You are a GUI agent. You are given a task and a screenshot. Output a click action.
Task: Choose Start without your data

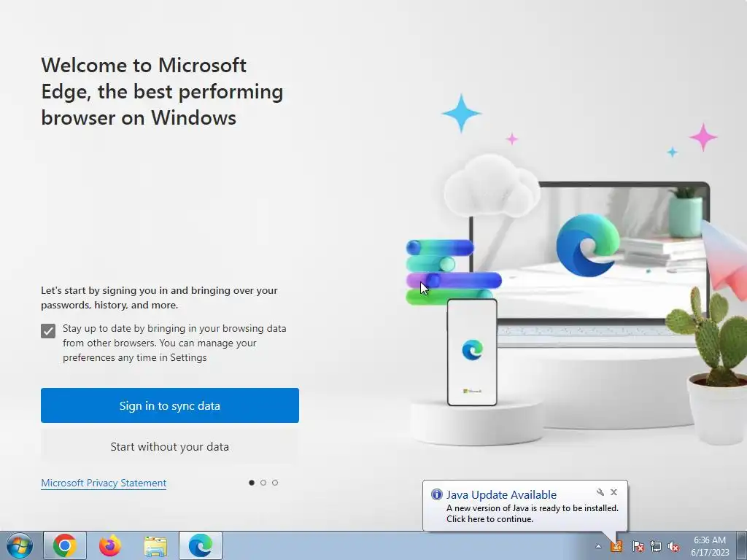pyautogui.click(x=169, y=447)
